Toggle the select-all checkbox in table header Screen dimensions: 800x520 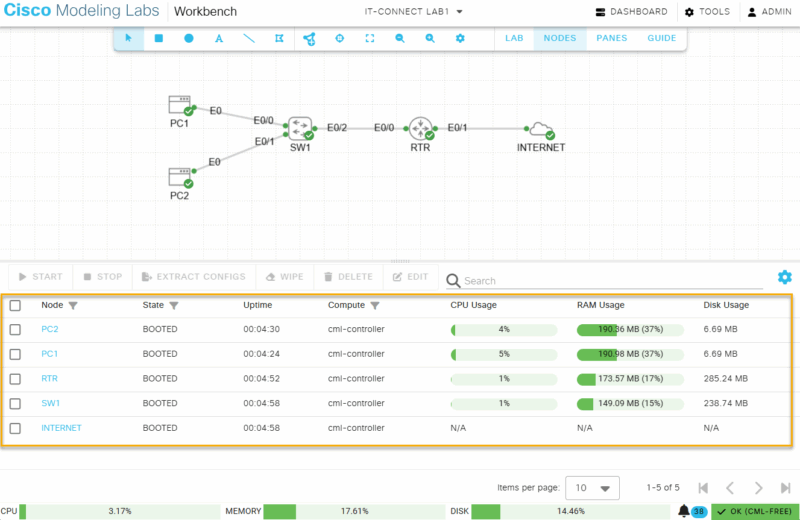pyautogui.click(x=15, y=305)
